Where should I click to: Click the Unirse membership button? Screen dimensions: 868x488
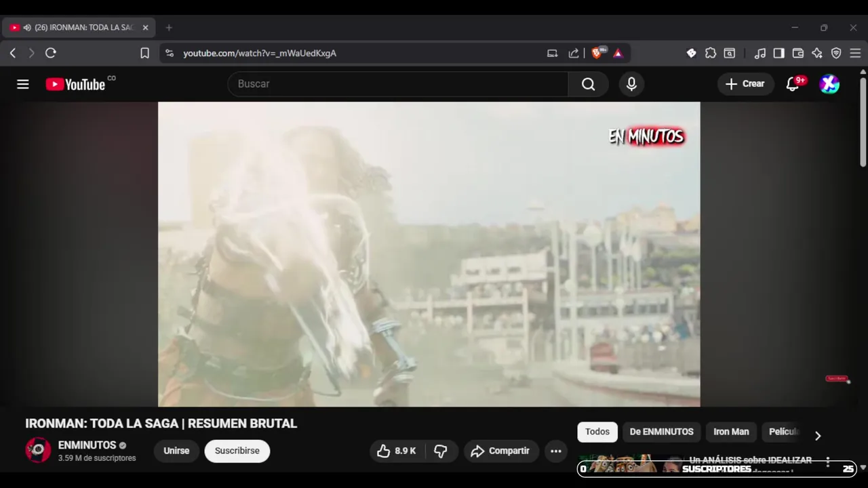click(x=176, y=451)
